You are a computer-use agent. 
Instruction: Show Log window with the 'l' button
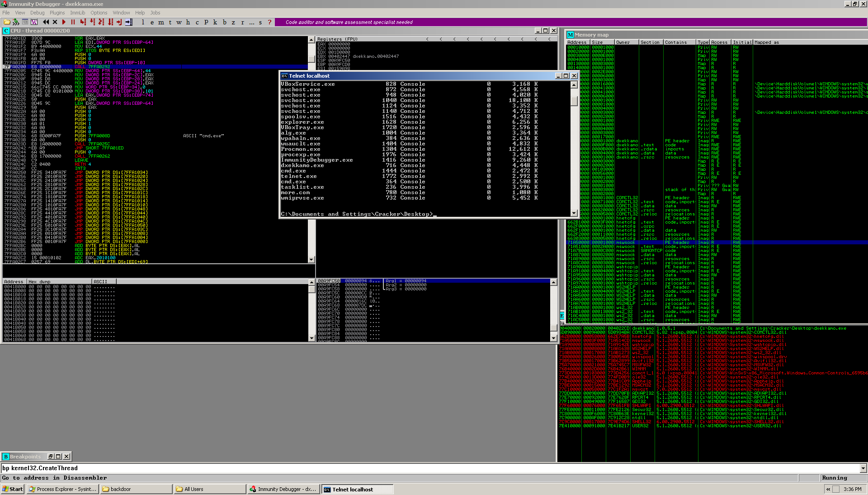pos(143,22)
